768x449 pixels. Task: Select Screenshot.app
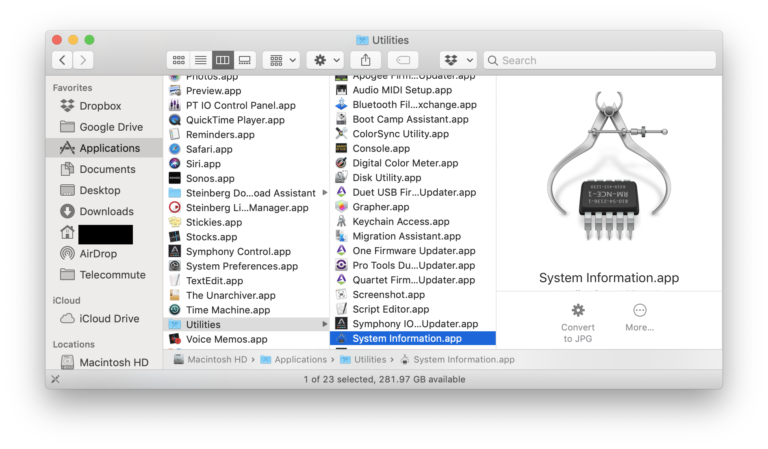tap(413, 295)
